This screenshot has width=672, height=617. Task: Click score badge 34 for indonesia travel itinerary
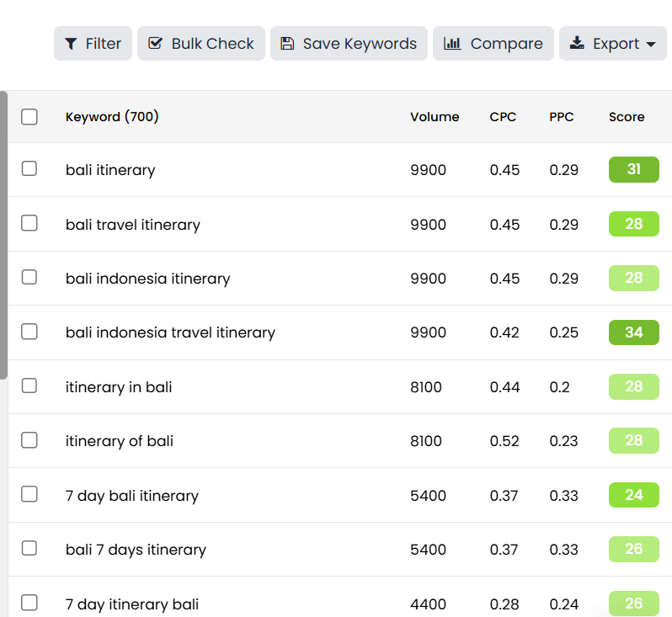[634, 332]
